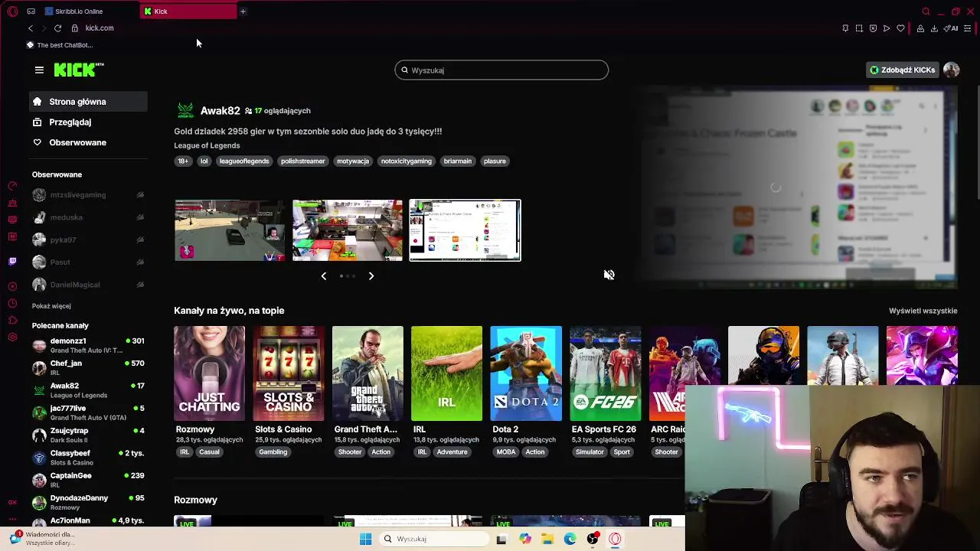
Task: Click Zdobądź KICKs button
Action: (x=902, y=70)
